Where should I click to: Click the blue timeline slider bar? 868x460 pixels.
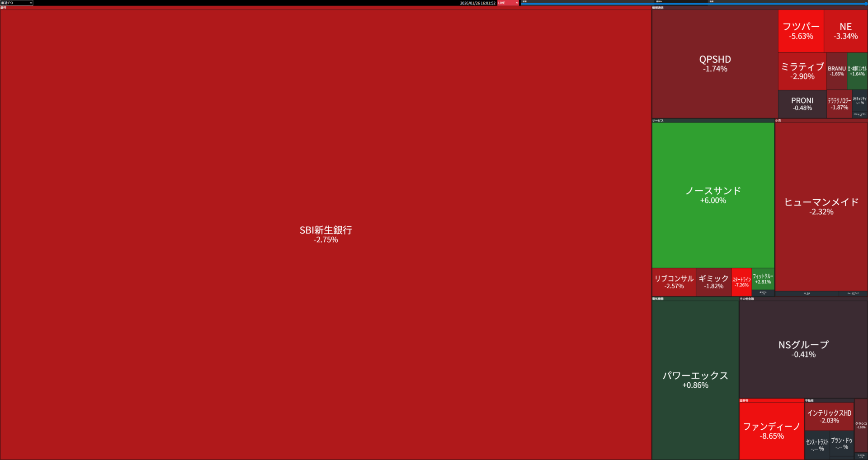coord(694,4)
